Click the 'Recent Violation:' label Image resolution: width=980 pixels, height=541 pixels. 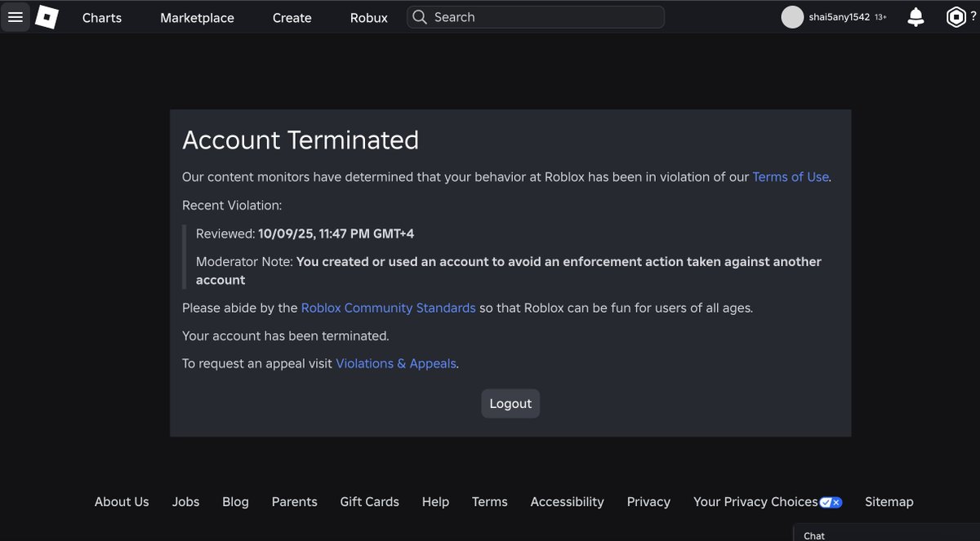coord(232,205)
